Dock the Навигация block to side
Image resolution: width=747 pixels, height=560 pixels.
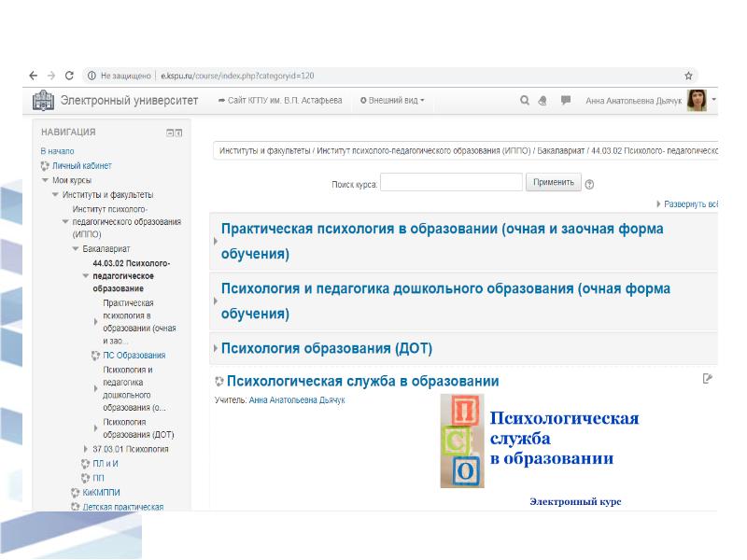[178, 133]
